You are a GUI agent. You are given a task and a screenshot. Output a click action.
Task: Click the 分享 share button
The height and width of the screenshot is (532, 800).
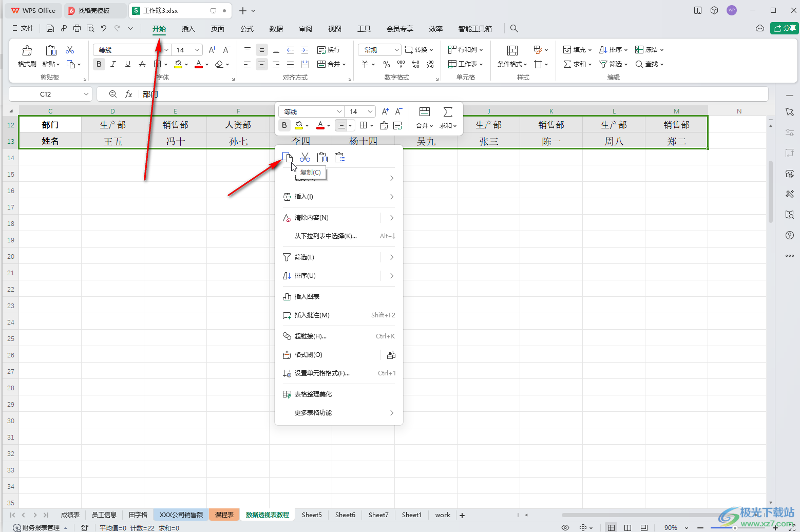pos(784,28)
